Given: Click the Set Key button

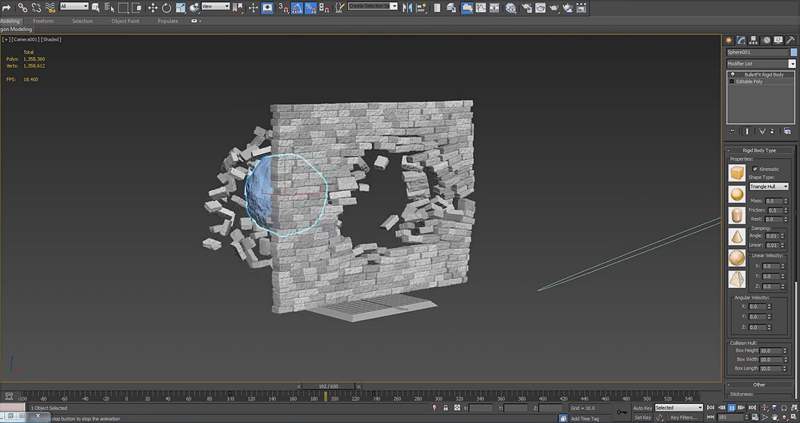Looking at the screenshot, I should coord(642,417).
